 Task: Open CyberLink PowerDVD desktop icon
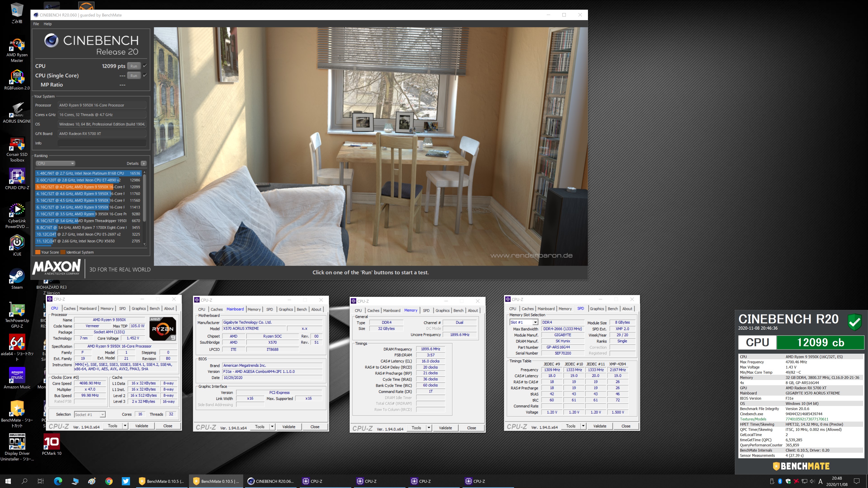pos(17,216)
